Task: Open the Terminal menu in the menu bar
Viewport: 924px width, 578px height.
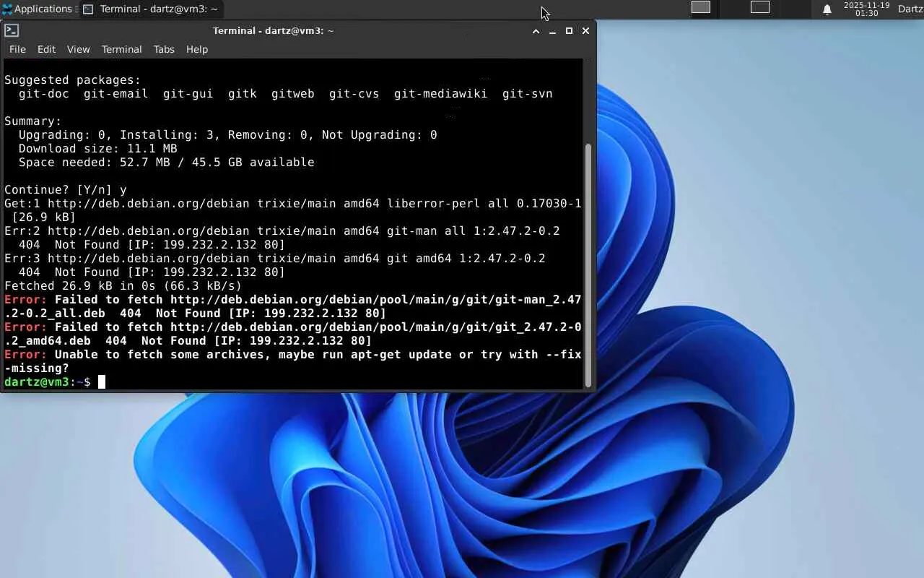Action: (x=121, y=49)
